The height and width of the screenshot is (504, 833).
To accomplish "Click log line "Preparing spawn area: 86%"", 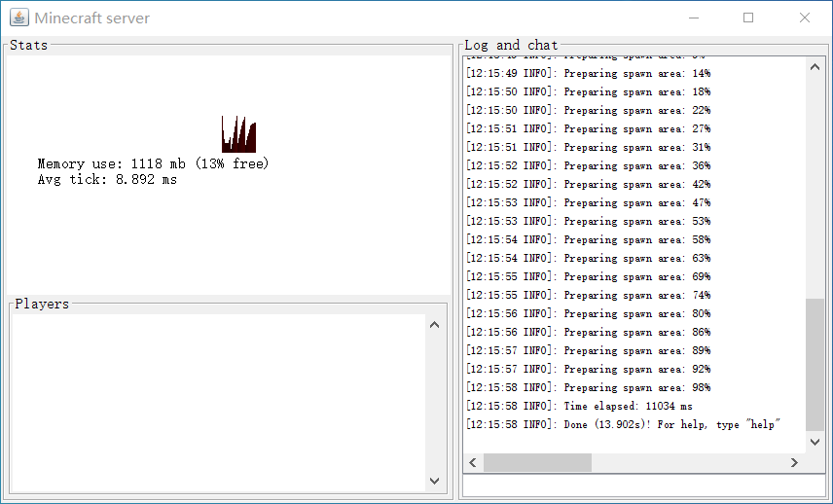I will coord(588,332).
